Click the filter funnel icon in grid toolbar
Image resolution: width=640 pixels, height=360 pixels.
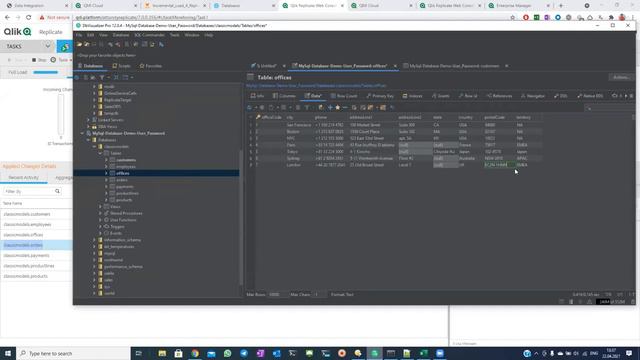point(307,108)
